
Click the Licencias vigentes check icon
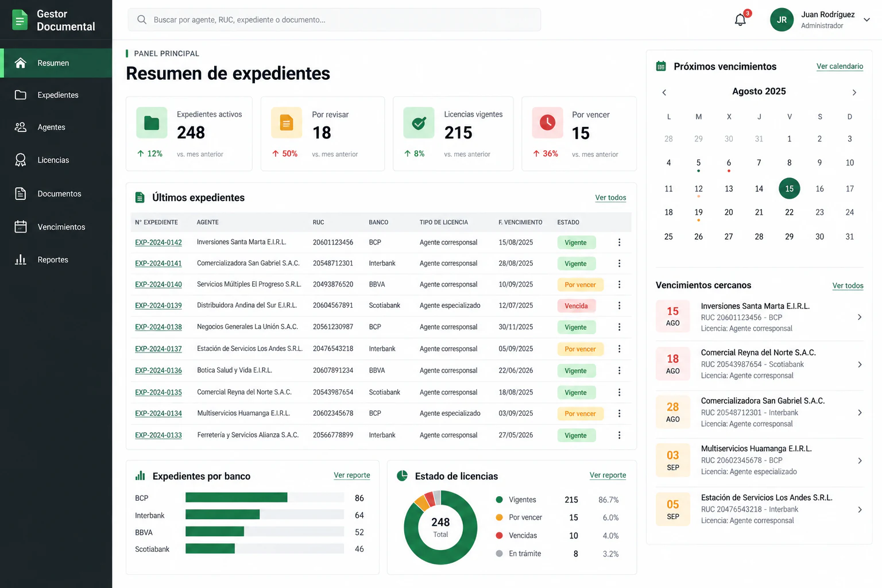(x=419, y=123)
